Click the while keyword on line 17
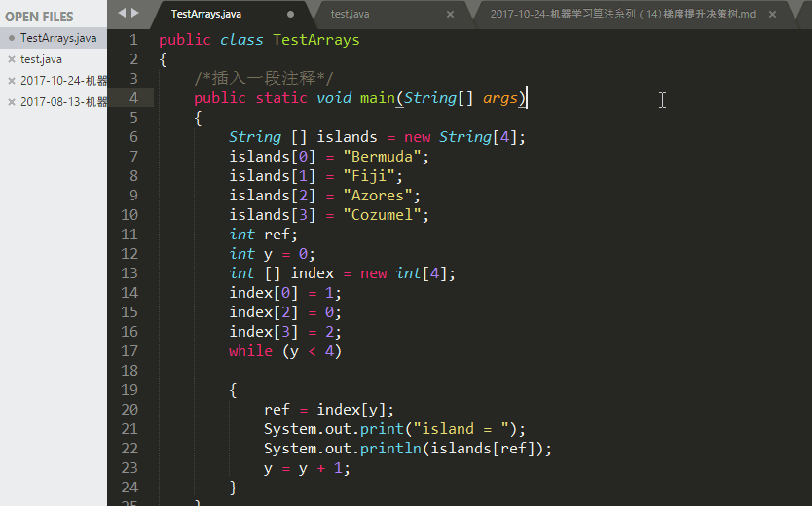The height and width of the screenshot is (506, 812). point(250,350)
